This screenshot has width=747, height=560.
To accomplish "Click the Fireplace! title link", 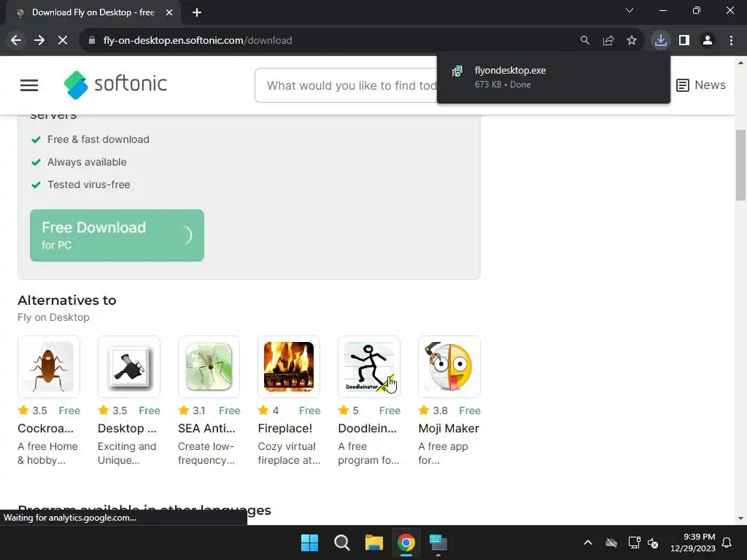I will [285, 428].
